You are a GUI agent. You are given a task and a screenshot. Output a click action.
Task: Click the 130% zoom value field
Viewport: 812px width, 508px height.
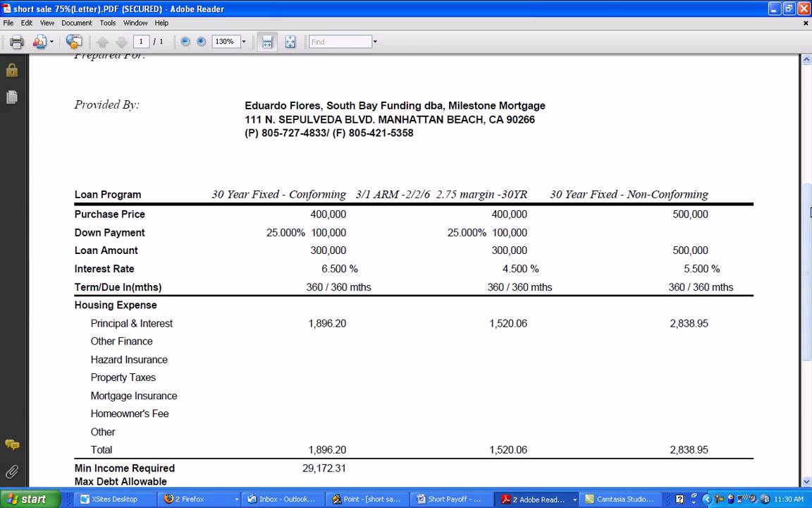226,42
